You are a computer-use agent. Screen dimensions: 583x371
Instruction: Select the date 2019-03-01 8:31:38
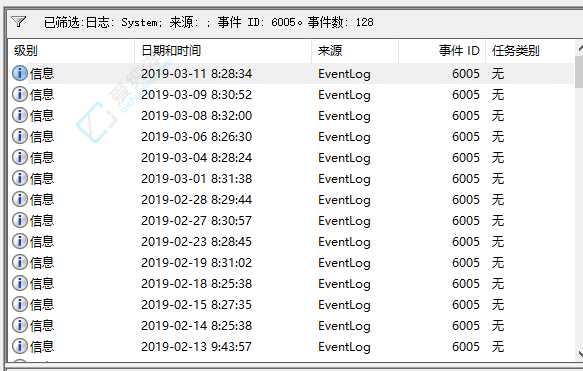(x=196, y=179)
